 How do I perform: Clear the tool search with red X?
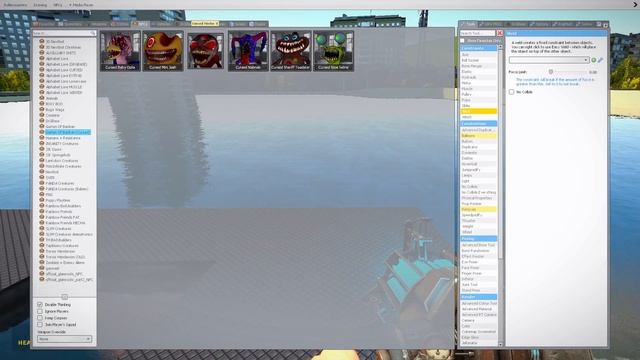(x=500, y=33)
